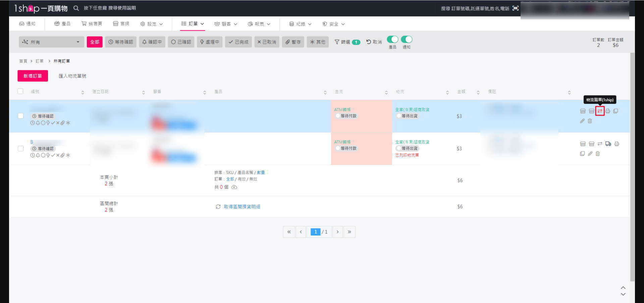Click the 已完成 status filter pill
This screenshot has height=303, width=644.
(x=238, y=42)
